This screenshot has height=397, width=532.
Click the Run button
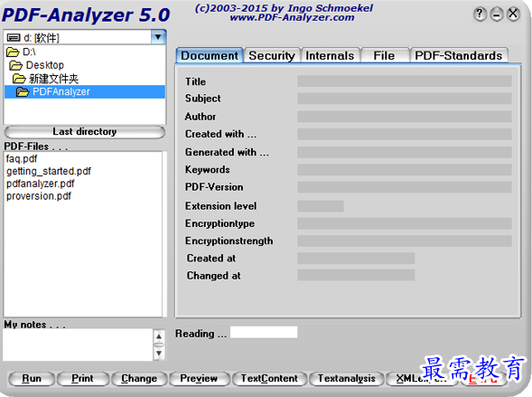[32, 379]
